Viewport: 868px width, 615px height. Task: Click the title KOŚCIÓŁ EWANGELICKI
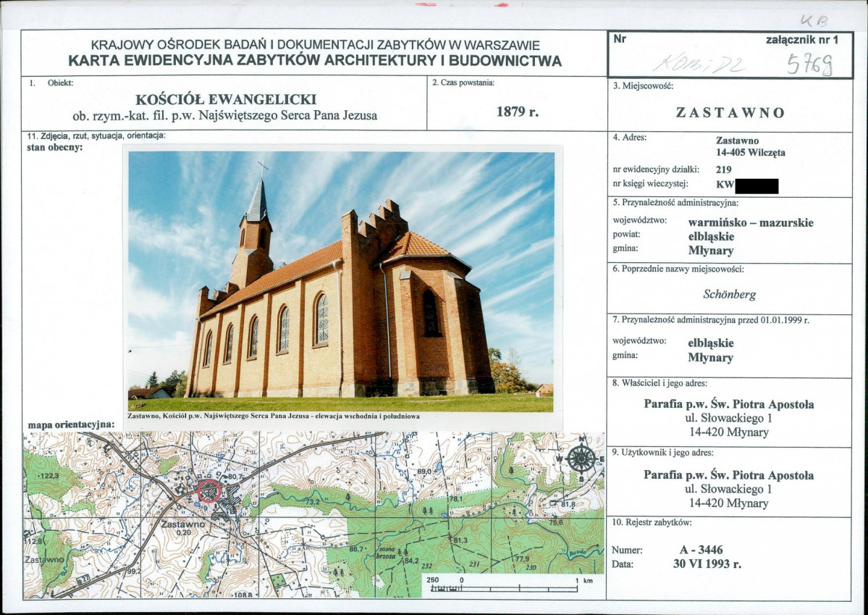[226, 100]
